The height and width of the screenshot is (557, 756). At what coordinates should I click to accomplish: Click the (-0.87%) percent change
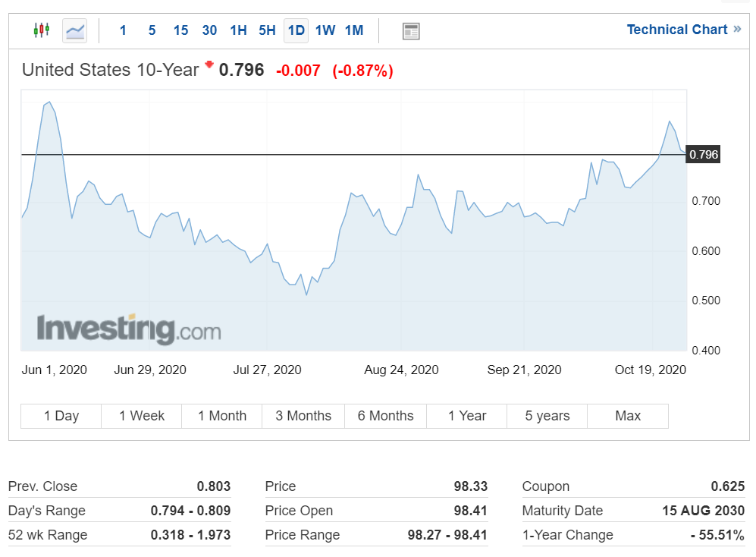tap(363, 71)
